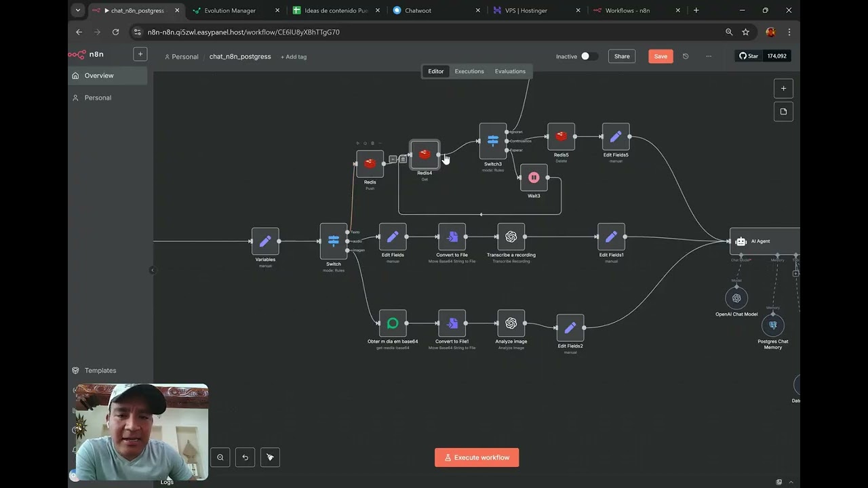Click the n8n logo

click(x=87, y=54)
